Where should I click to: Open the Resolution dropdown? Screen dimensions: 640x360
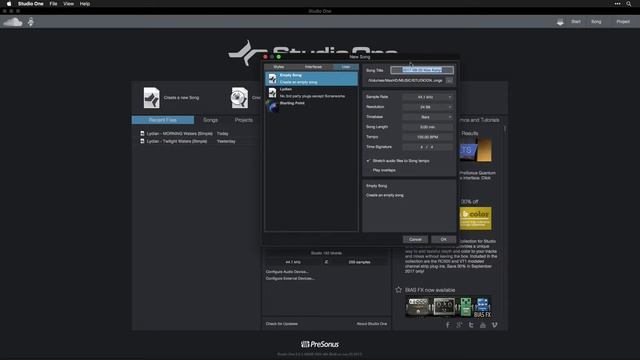(x=427, y=107)
